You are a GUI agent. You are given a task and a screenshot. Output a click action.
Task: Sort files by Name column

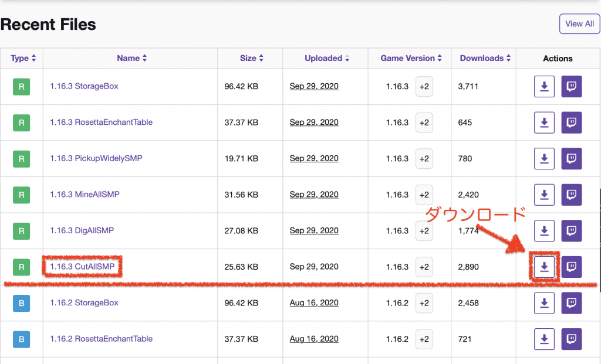pyautogui.click(x=132, y=58)
